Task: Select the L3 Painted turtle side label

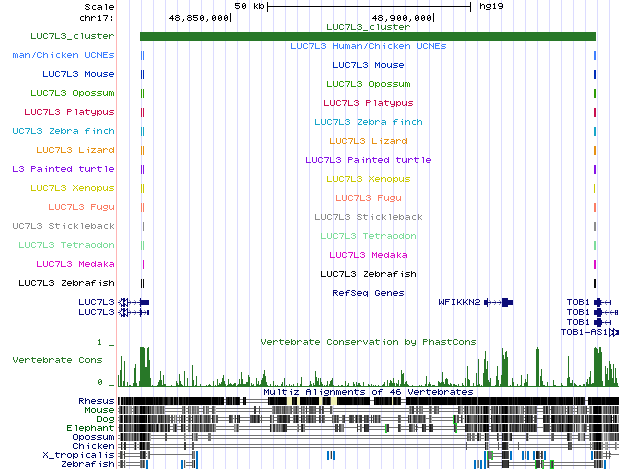Action: (x=58, y=169)
